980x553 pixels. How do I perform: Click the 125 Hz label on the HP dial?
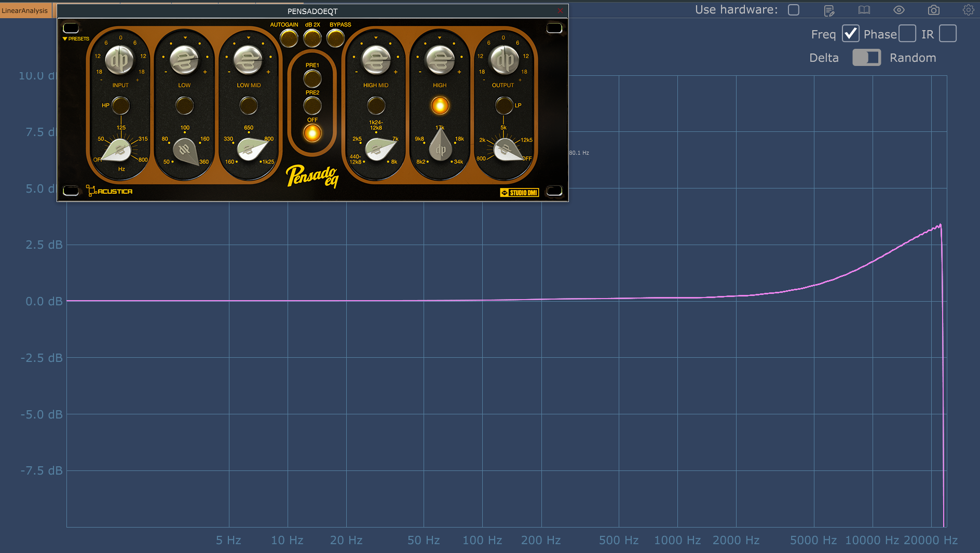pos(121,127)
